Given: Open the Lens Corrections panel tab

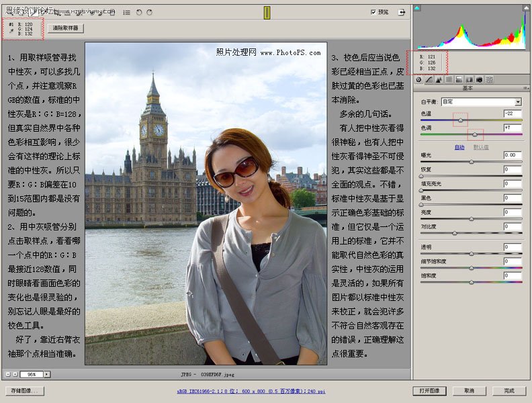Looking at the screenshot, I should [x=469, y=79].
